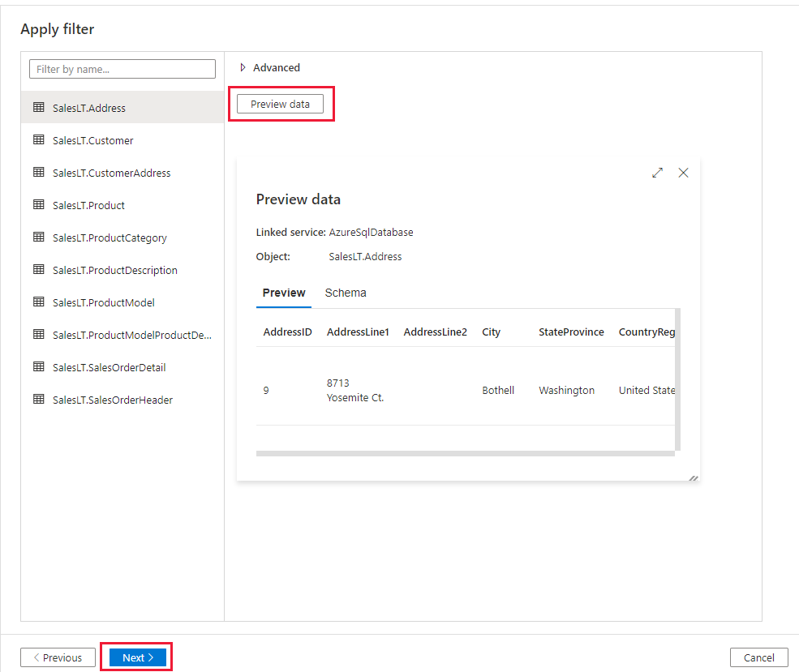Click the table icon beside SalesLT.SalesOrderHeader
Viewport: 799px width, 672px height.
[x=38, y=399]
